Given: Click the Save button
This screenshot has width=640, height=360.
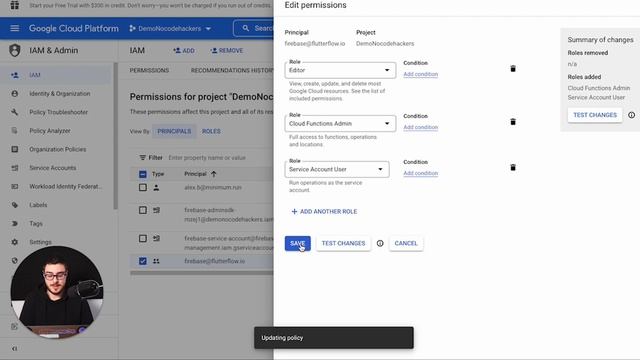Looking at the screenshot, I should [x=298, y=243].
